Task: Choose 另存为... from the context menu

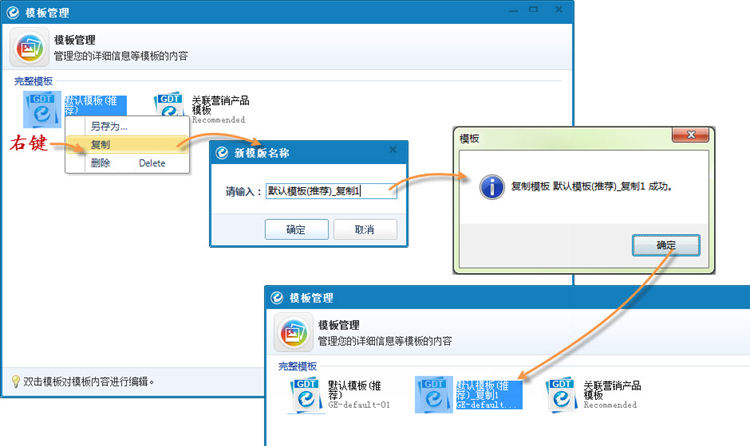Action: point(110,127)
